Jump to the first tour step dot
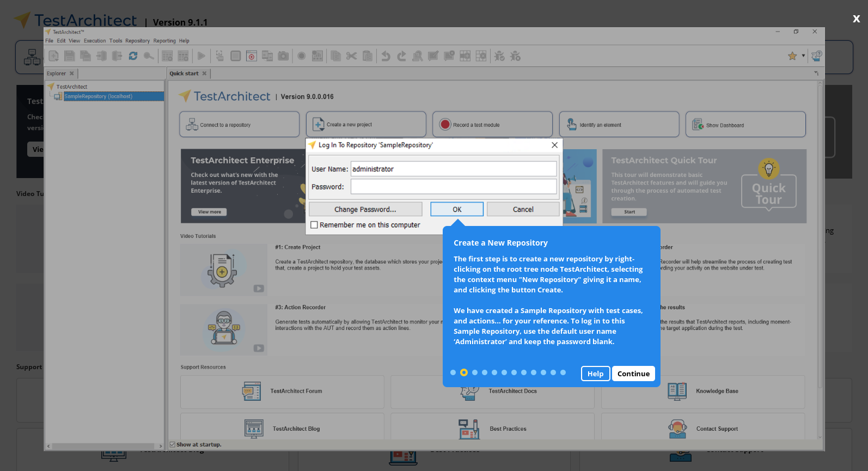 tap(453, 372)
